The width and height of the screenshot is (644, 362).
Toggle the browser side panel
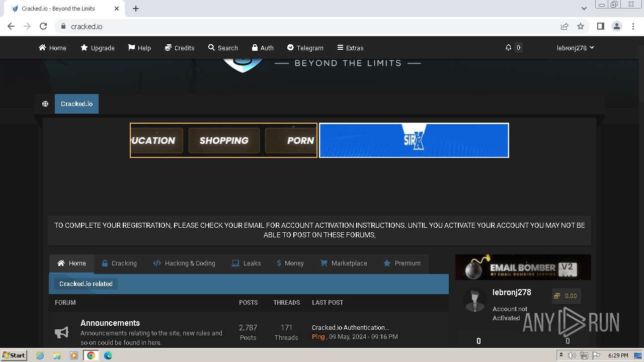point(601,26)
